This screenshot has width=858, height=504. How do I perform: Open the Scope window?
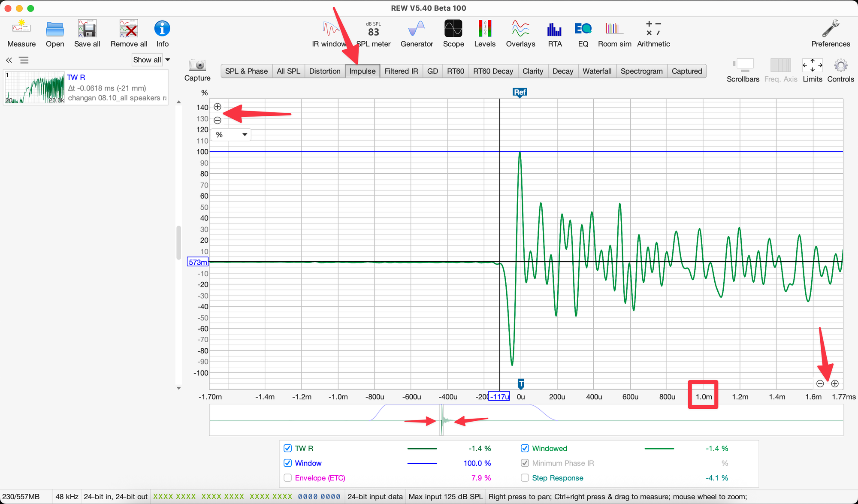tap(453, 29)
